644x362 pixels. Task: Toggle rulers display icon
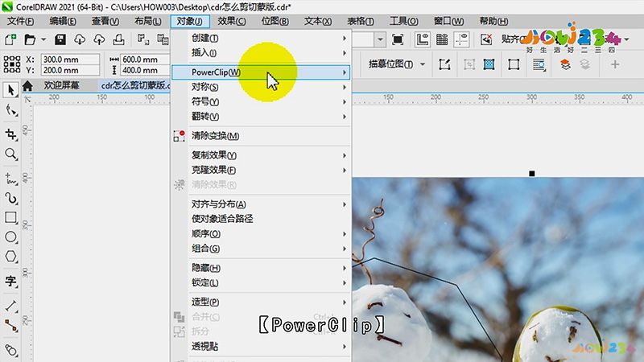[422, 39]
